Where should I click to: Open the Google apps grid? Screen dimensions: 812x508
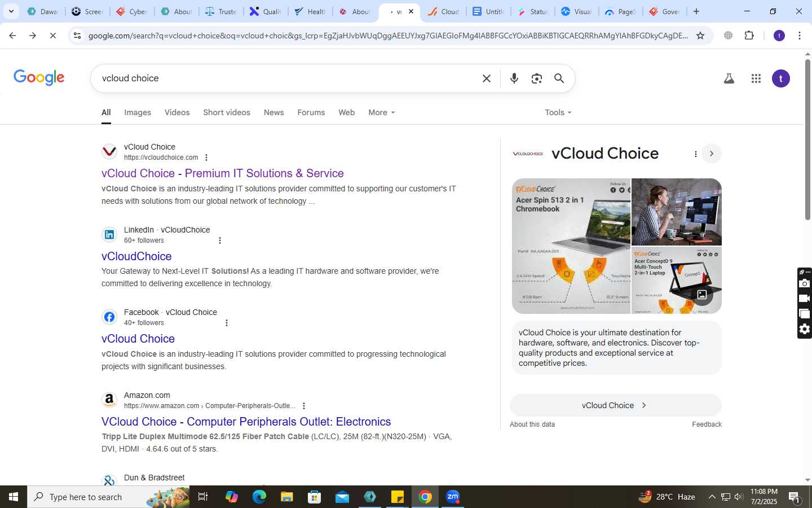tap(756, 78)
